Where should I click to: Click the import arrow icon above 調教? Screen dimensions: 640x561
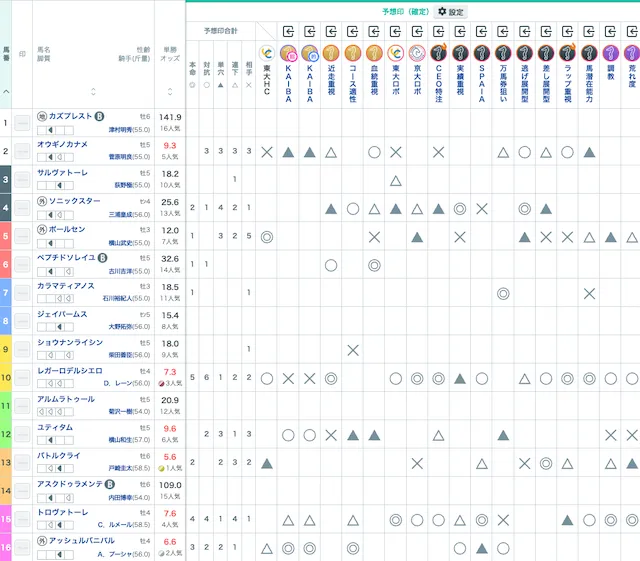click(x=611, y=31)
